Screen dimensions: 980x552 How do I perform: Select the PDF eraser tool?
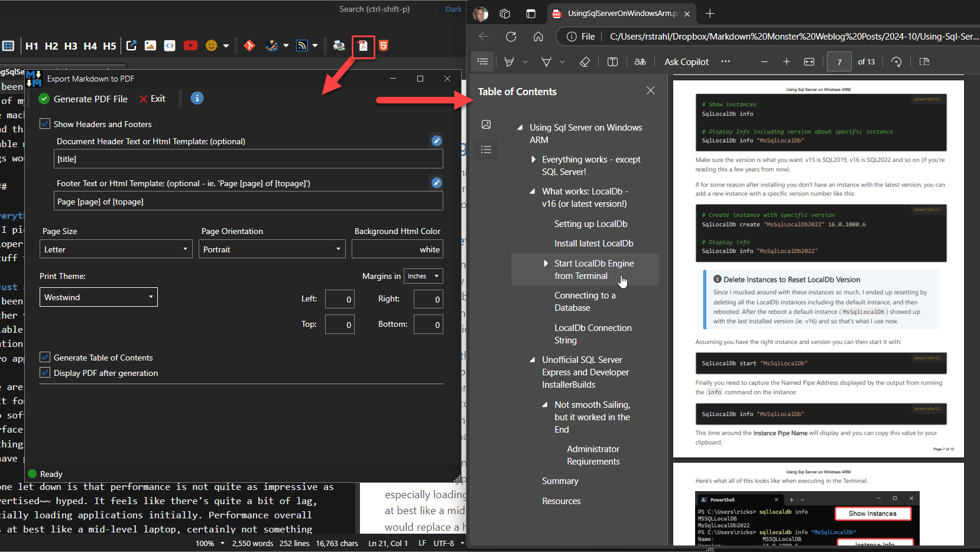point(585,61)
